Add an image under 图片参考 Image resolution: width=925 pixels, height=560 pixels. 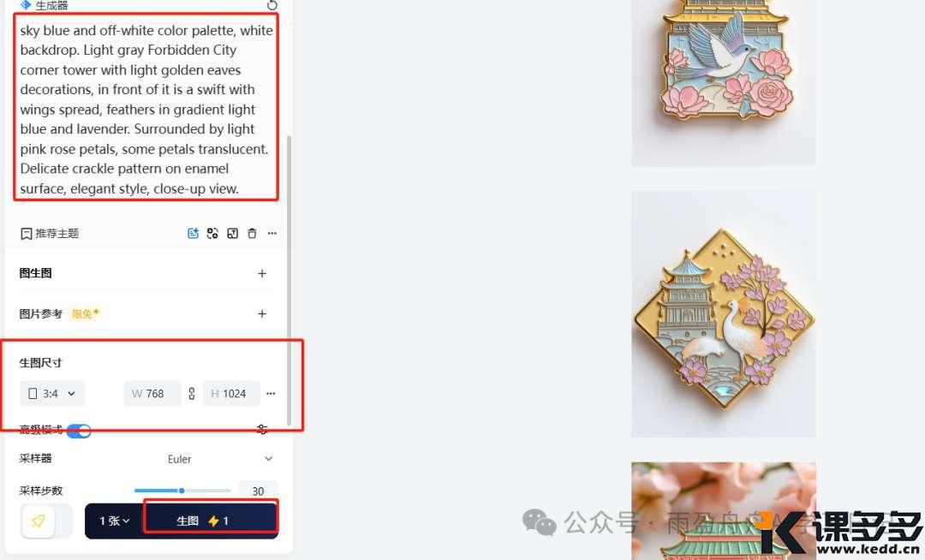pyautogui.click(x=262, y=313)
